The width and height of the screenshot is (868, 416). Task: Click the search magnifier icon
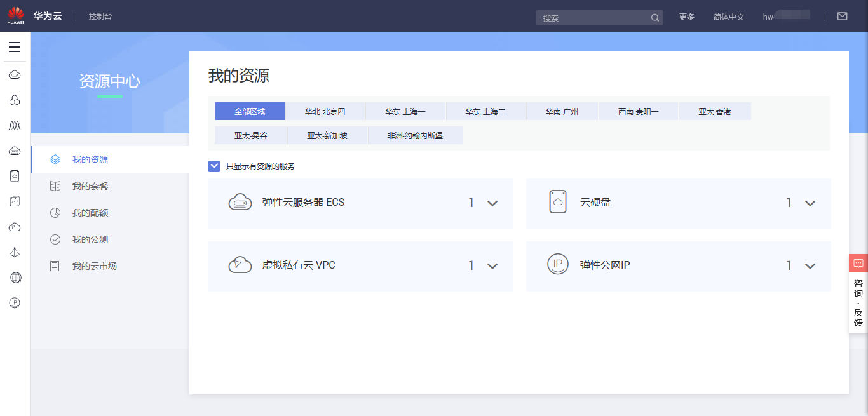tap(655, 18)
